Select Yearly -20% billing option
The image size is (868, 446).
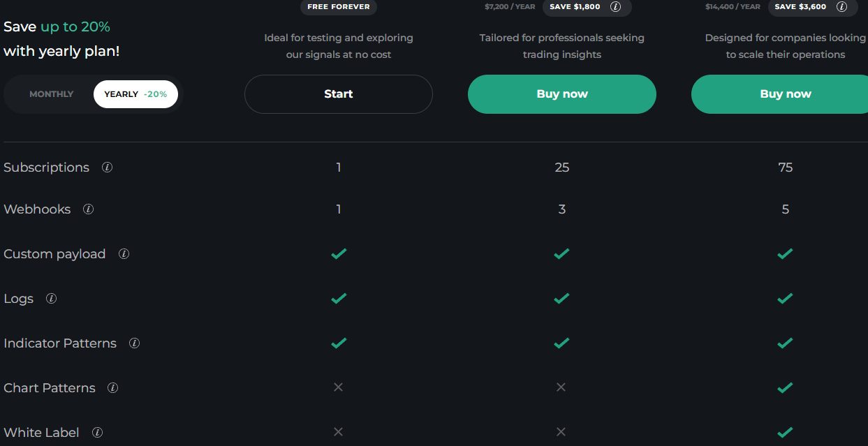point(135,94)
